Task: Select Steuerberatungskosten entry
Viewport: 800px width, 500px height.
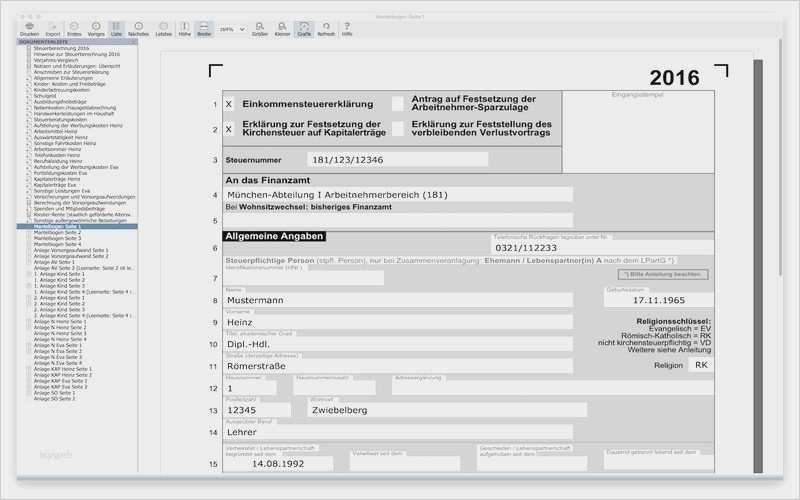Action: (60, 119)
